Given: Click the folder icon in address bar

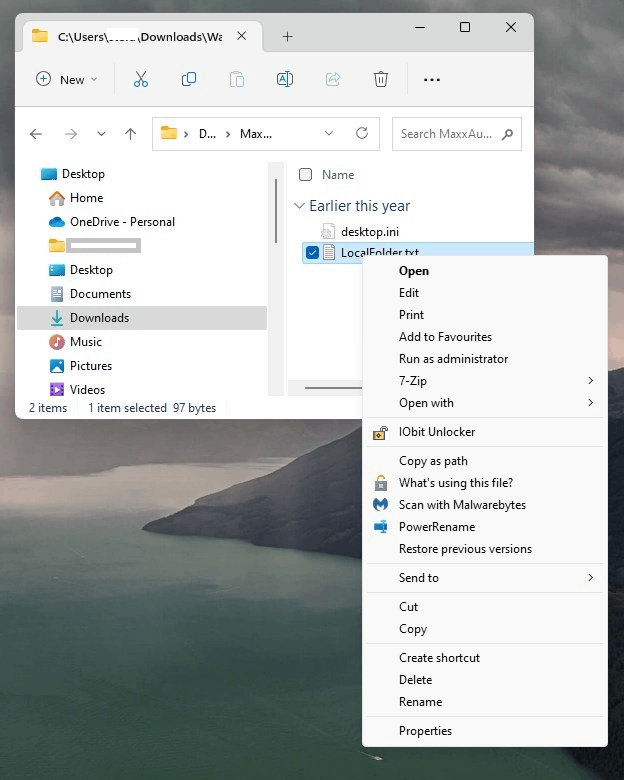Looking at the screenshot, I should tap(169, 133).
